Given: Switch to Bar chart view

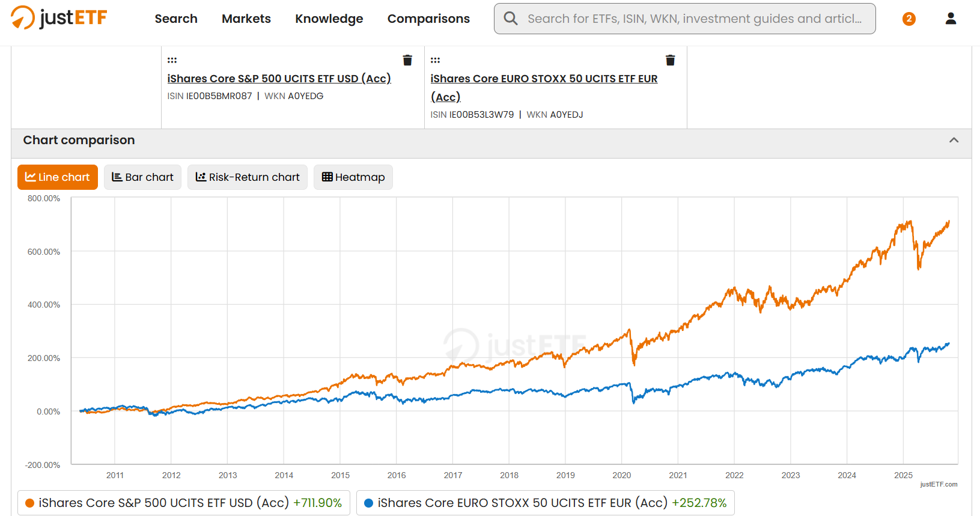Looking at the screenshot, I should pyautogui.click(x=142, y=177).
